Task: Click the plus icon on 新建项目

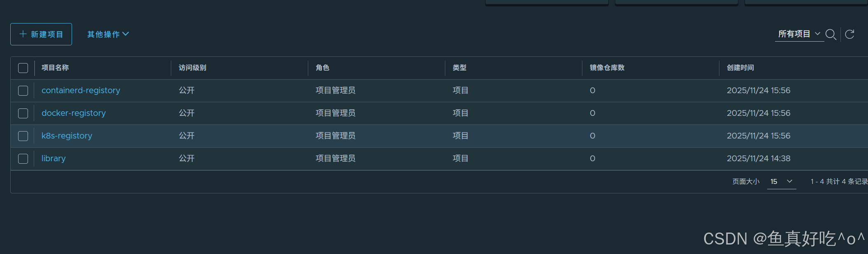Action: click(23, 34)
